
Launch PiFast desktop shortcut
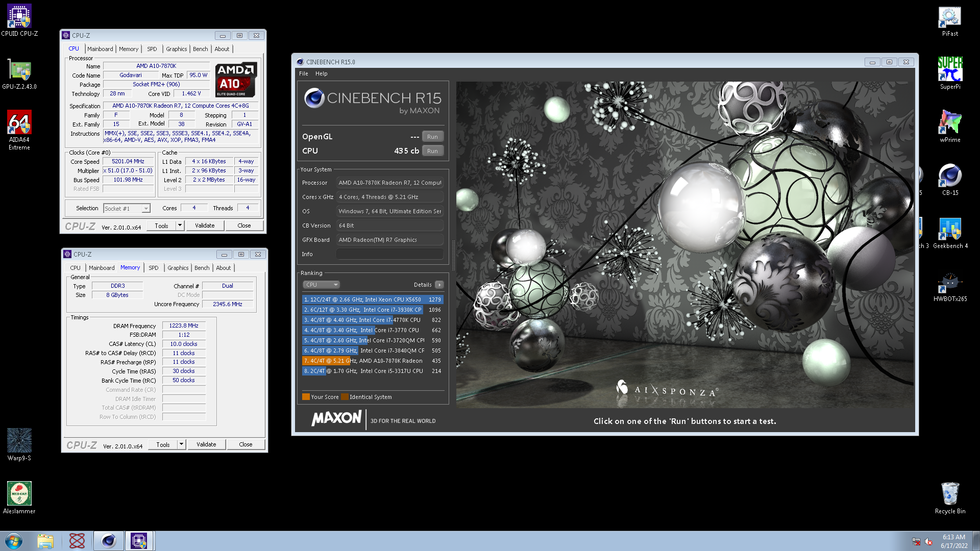tap(950, 20)
